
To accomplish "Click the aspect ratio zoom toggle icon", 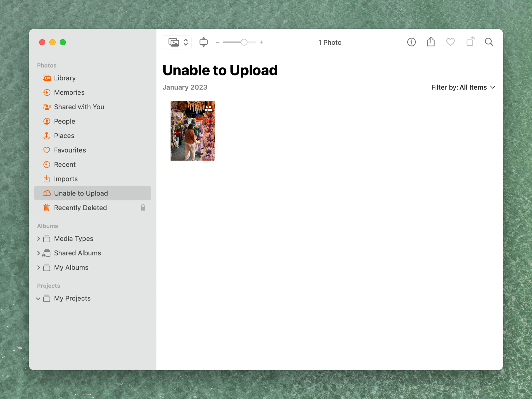I will click(203, 42).
